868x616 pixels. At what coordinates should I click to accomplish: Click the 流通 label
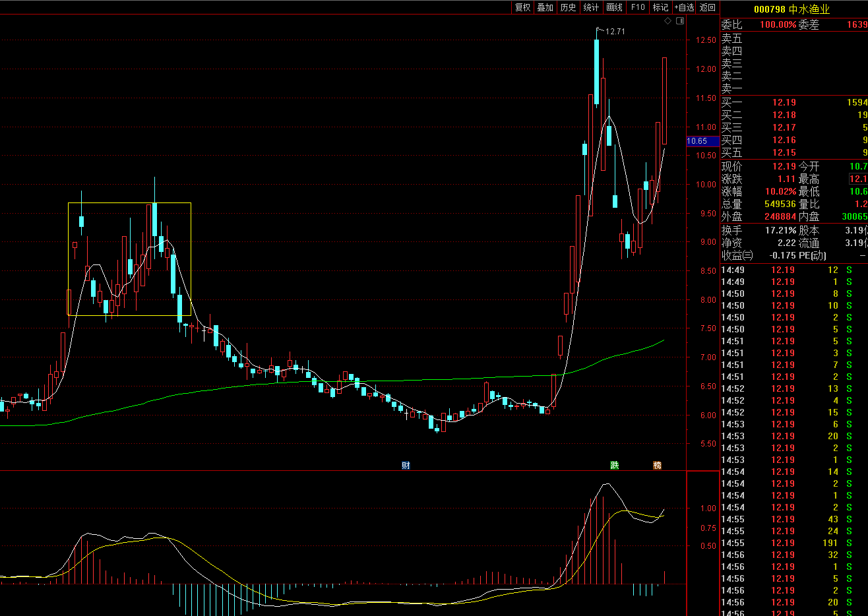tap(809, 243)
